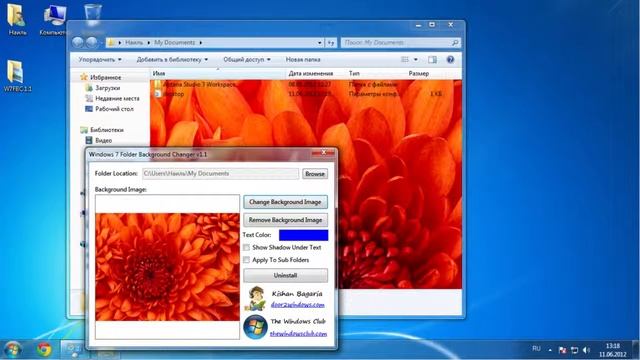Screen dimensions: 640x360
Task: Open the thewindowsclub.com link
Action: tap(298, 334)
